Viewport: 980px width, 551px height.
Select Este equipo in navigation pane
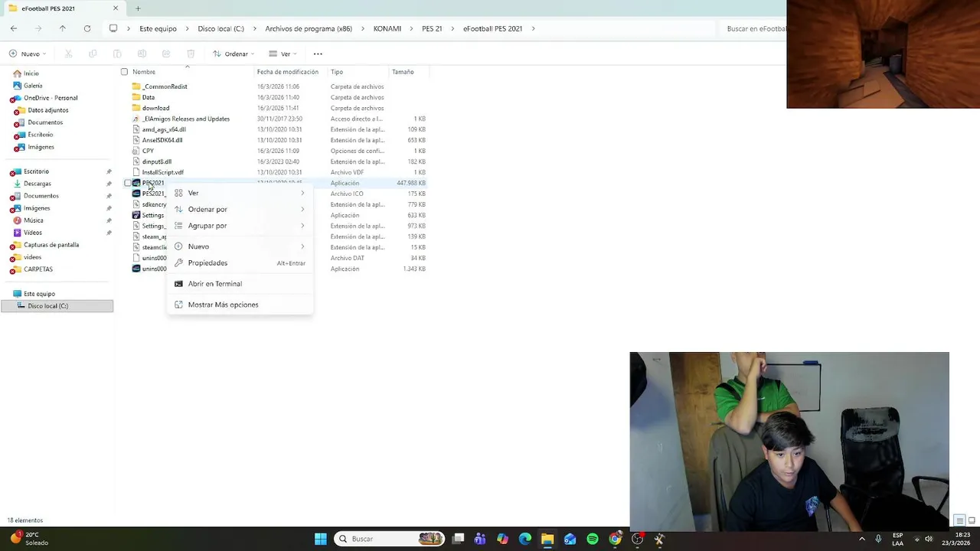[39, 294]
